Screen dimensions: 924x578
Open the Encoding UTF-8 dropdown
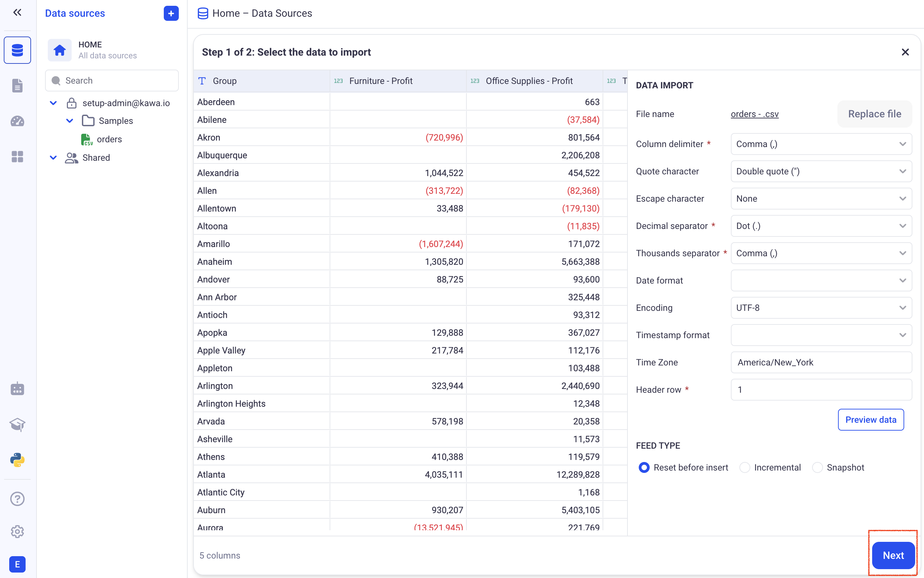click(x=821, y=308)
